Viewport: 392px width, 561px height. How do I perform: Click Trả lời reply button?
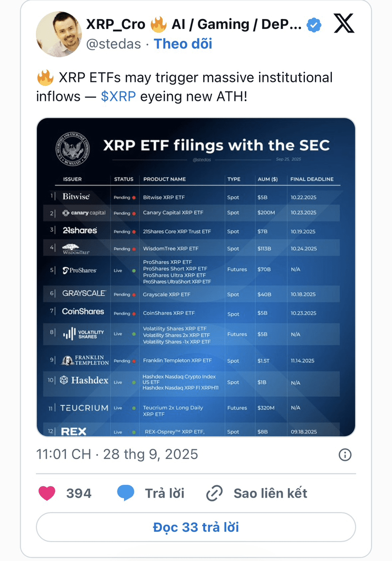point(165,493)
